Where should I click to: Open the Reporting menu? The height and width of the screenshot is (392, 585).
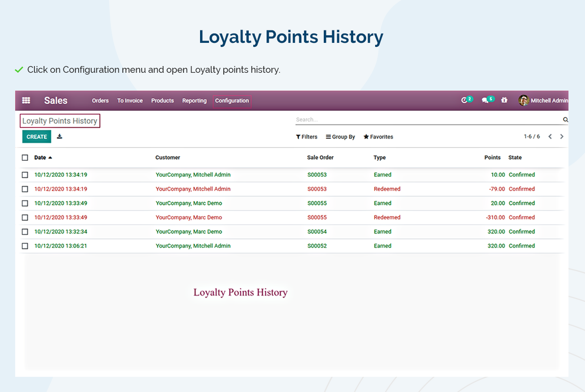click(194, 100)
